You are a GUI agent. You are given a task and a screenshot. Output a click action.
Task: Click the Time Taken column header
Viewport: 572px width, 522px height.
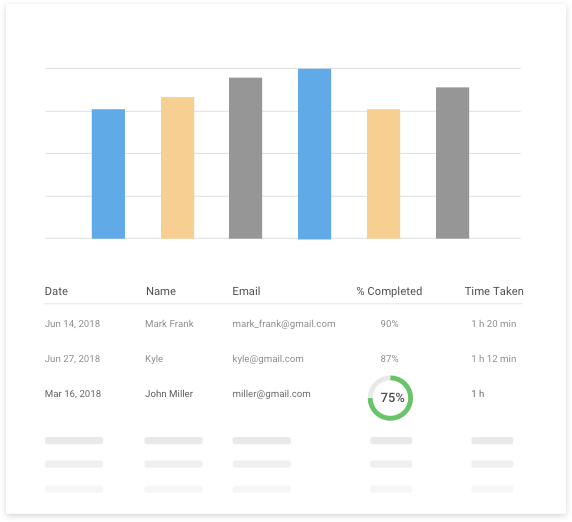click(x=494, y=291)
